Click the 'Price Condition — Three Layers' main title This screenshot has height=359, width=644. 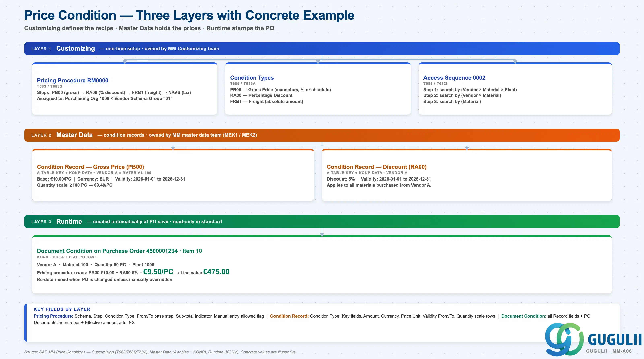coord(189,15)
